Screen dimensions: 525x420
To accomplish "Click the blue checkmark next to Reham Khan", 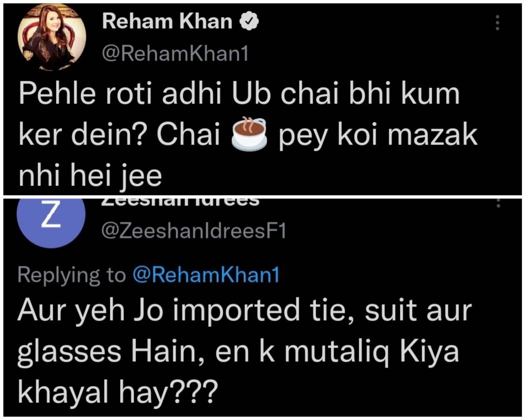I will (249, 21).
